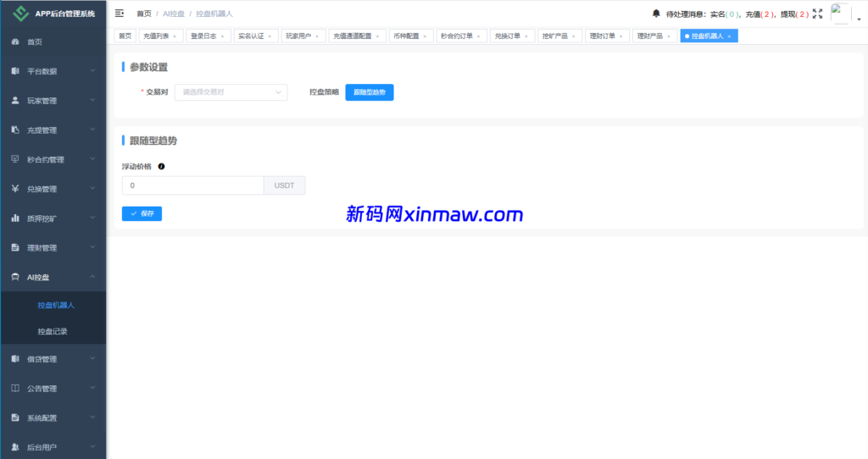Click the 秒合约管理 monitor icon

[x=15, y=159]
